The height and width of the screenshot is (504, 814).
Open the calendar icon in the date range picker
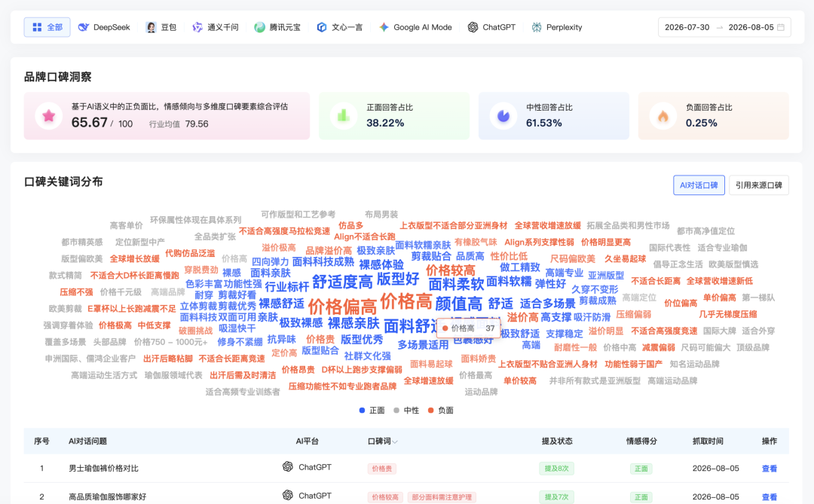click(x=781, y=27)
